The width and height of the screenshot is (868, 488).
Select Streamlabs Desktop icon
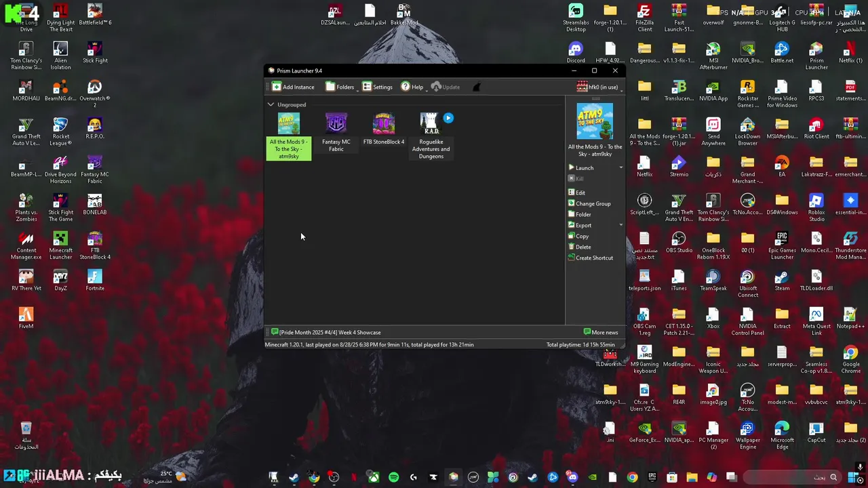(576, 18)
